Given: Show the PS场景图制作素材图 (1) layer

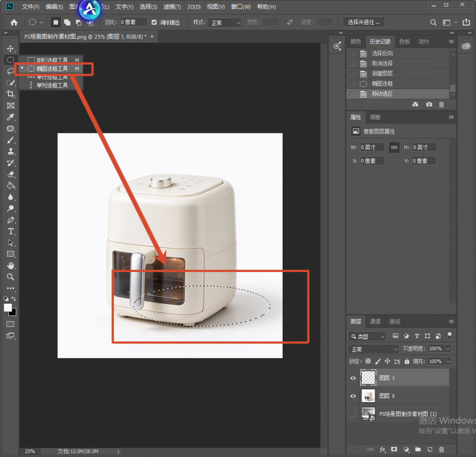Looking at the screenshot, I should (x=353, y=414).
